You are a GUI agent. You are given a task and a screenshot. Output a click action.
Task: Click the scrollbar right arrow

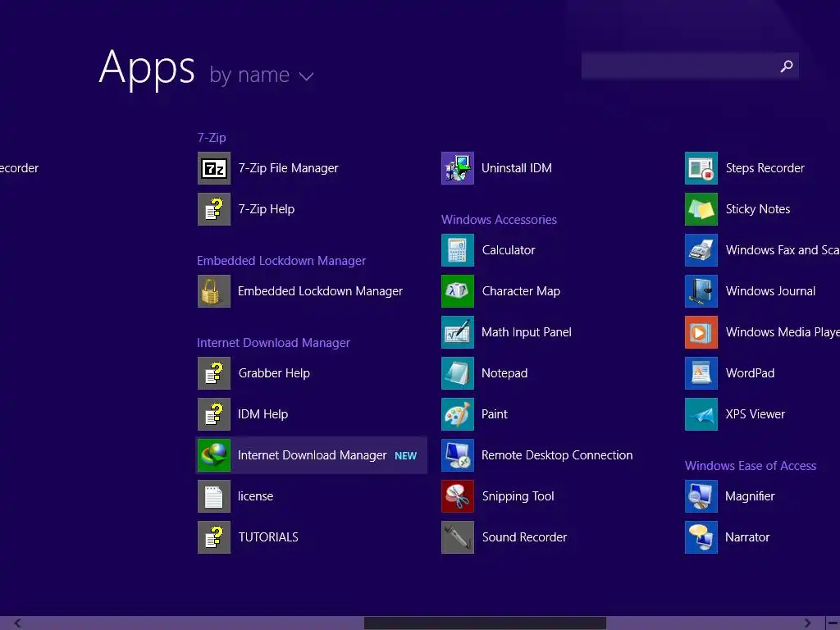point(807,623)
